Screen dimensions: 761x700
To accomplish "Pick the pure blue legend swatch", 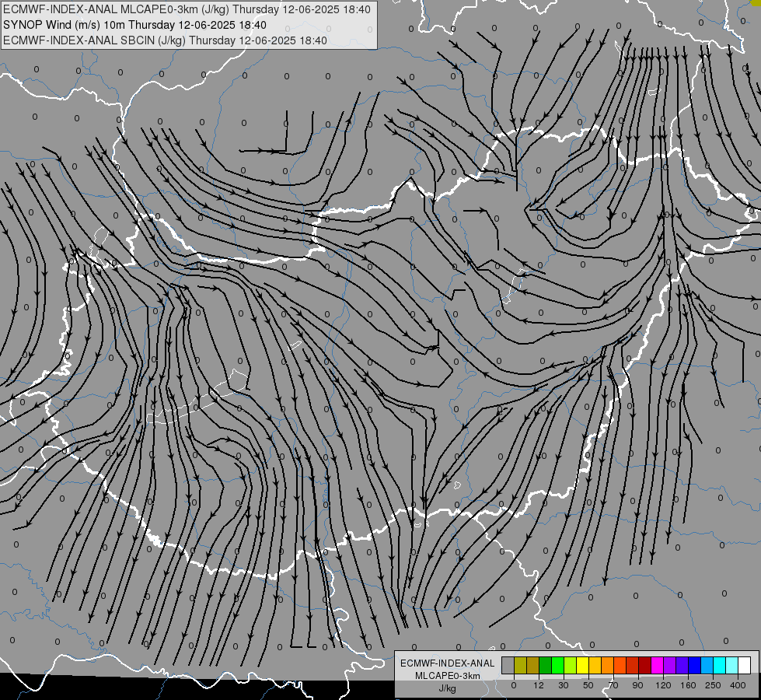I will pyautogui.click(x=695, y=665).
